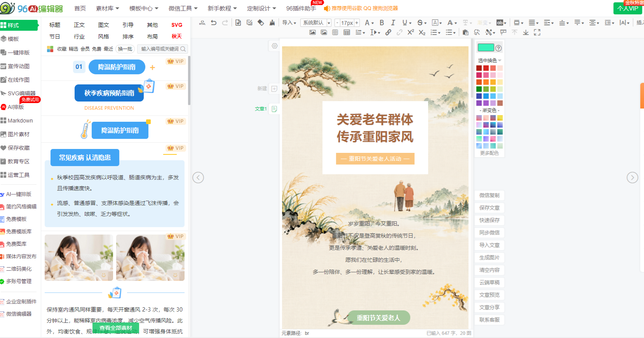Select the sneezing girl image thumbnail on left

click(79, 257)
